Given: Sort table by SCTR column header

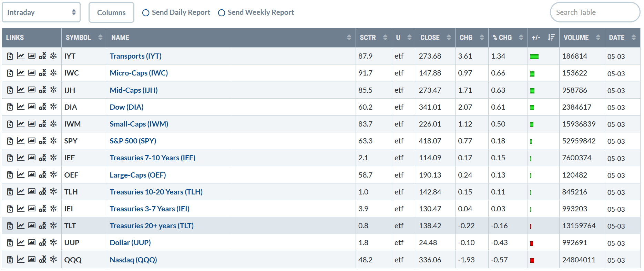Looking at the screenshot, I should [374, 38].
